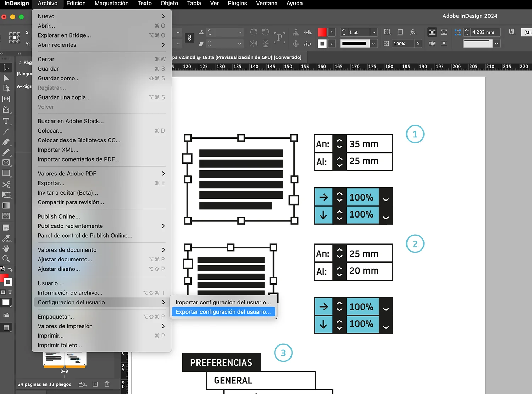532x394 pixels.
Task: Swap the fill and stroke colors
Action: (11, 269)
